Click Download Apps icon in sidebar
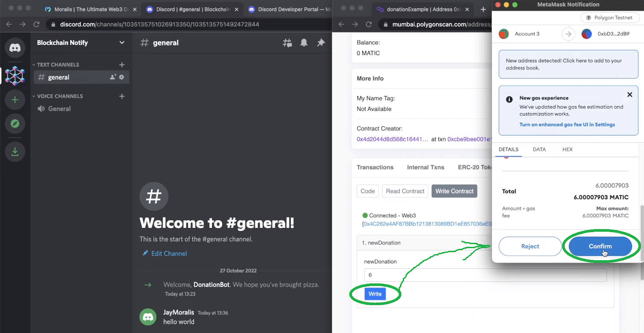The height and width of the screenshot is (333, 644). [x=15, y=152]
